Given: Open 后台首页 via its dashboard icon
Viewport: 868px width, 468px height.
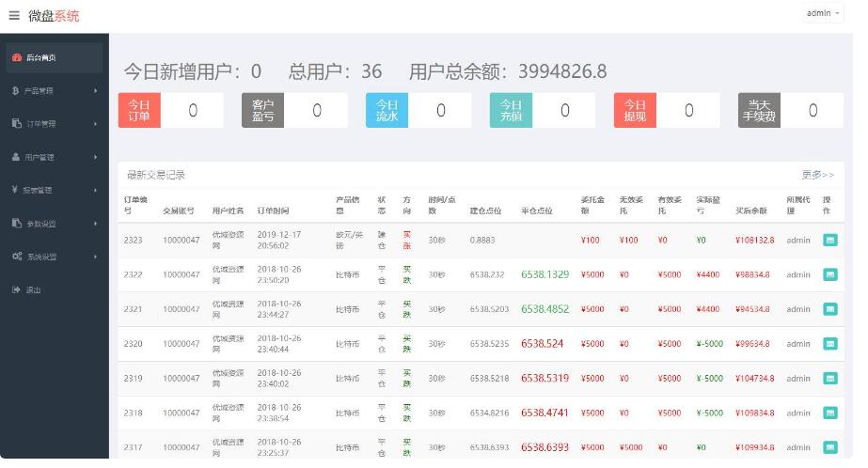Looking at the screenshot, I should click(17, 57).
